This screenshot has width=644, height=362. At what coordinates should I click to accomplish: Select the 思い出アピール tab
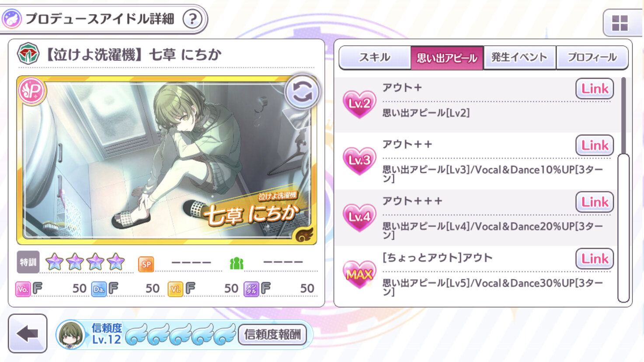[447, 58]
